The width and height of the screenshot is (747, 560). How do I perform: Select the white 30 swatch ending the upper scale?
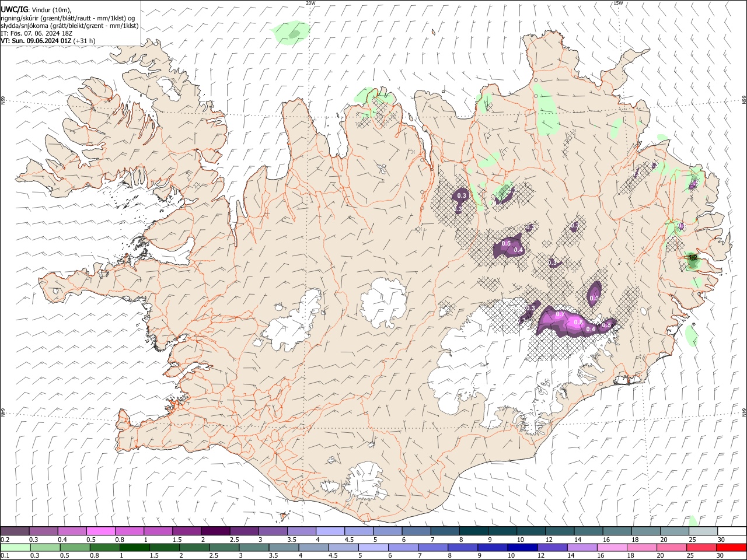click(732, 531)
